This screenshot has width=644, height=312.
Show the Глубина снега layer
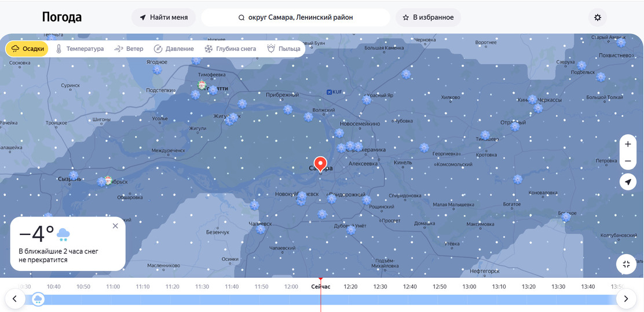(230, 49)
